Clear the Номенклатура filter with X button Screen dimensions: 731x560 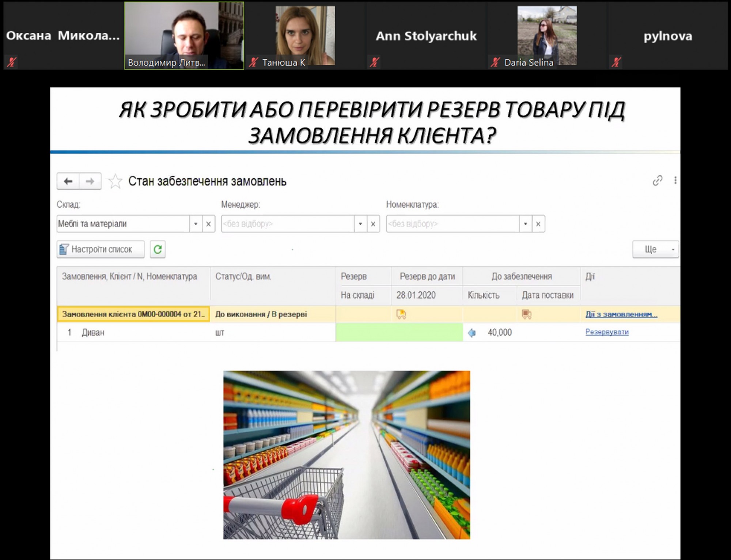click(538, 224)
